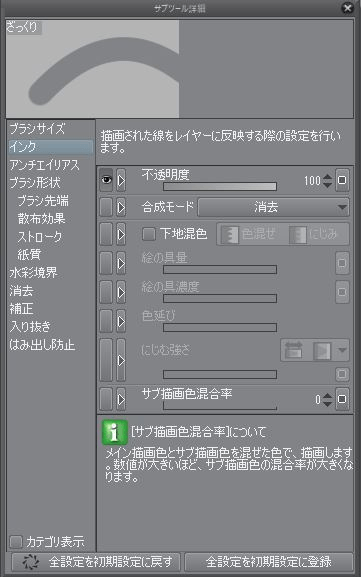The image size is (361, 577).
Task: Open にじむ強さ dynamics settings button
Action: coord(342,374)
